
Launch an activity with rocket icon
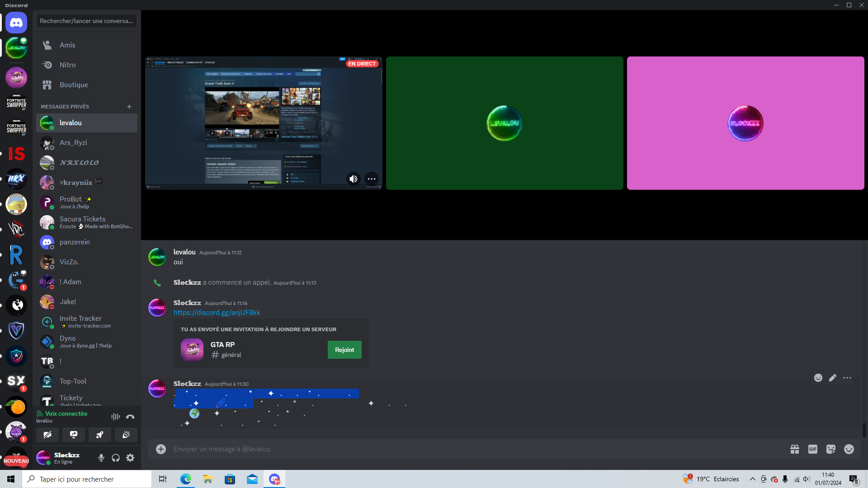pos(100,435)
